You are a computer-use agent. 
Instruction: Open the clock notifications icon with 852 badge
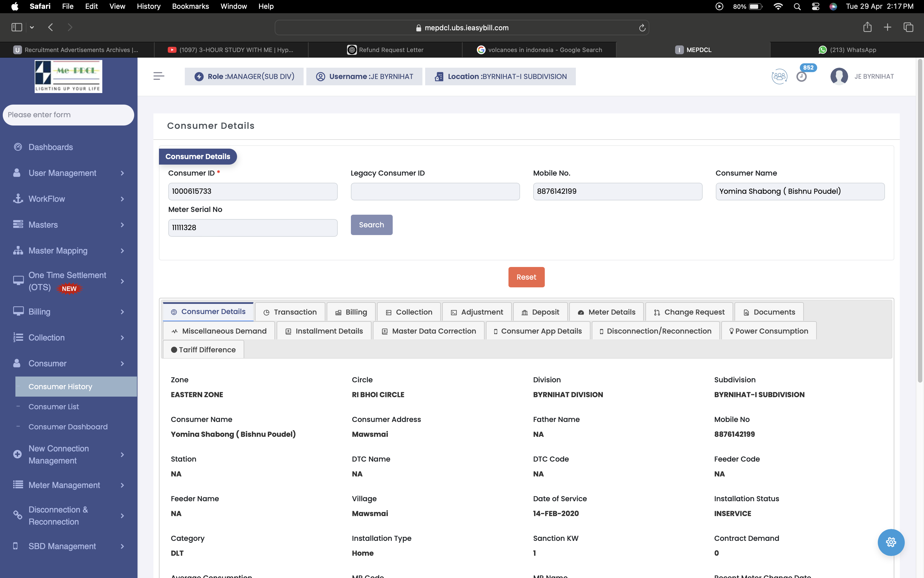(x=801, y=77)
